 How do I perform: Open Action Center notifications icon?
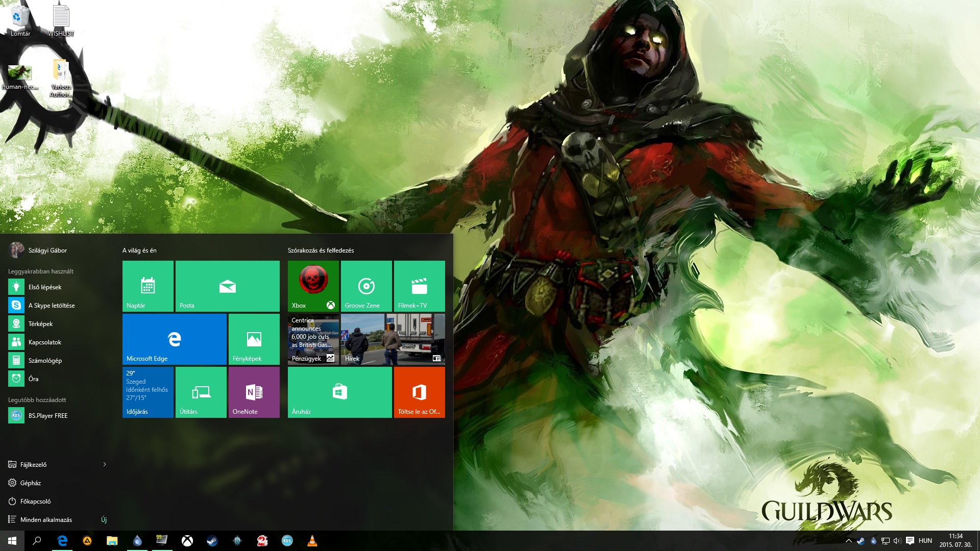coord(910,541)
